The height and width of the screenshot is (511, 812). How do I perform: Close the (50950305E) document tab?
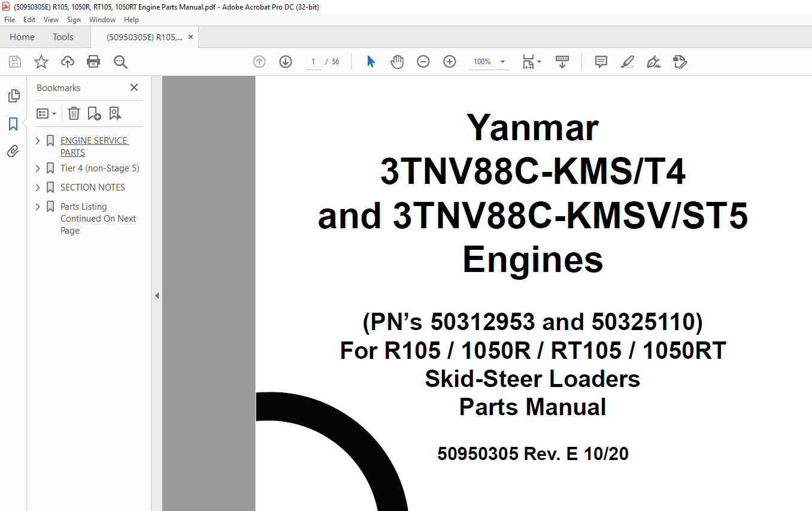pyautogui.click(x=191, y=37)
